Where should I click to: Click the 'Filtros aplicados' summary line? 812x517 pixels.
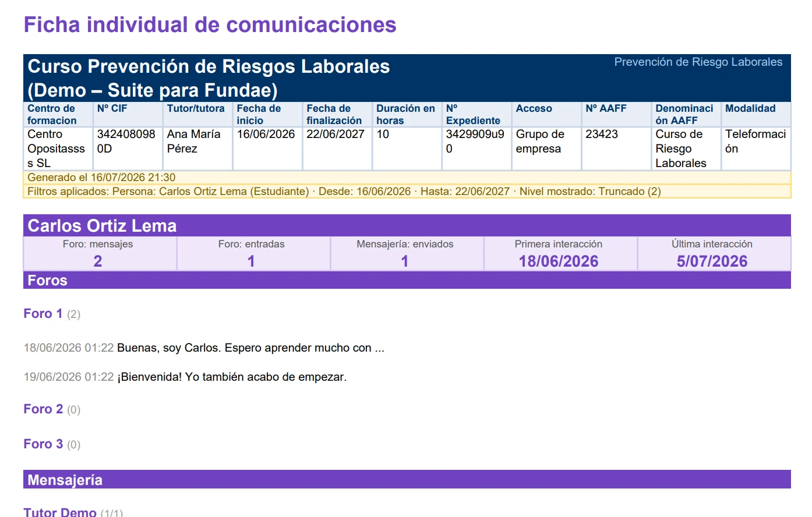pos(407,192)
